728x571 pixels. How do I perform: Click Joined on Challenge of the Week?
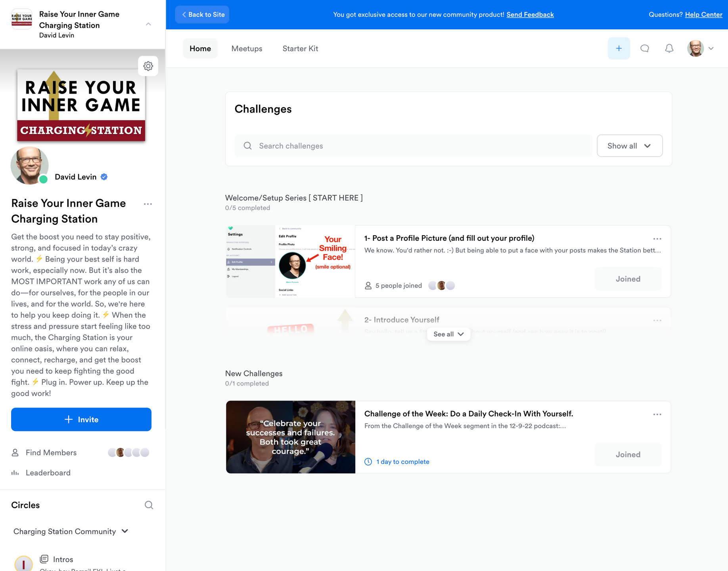point(628,454)
